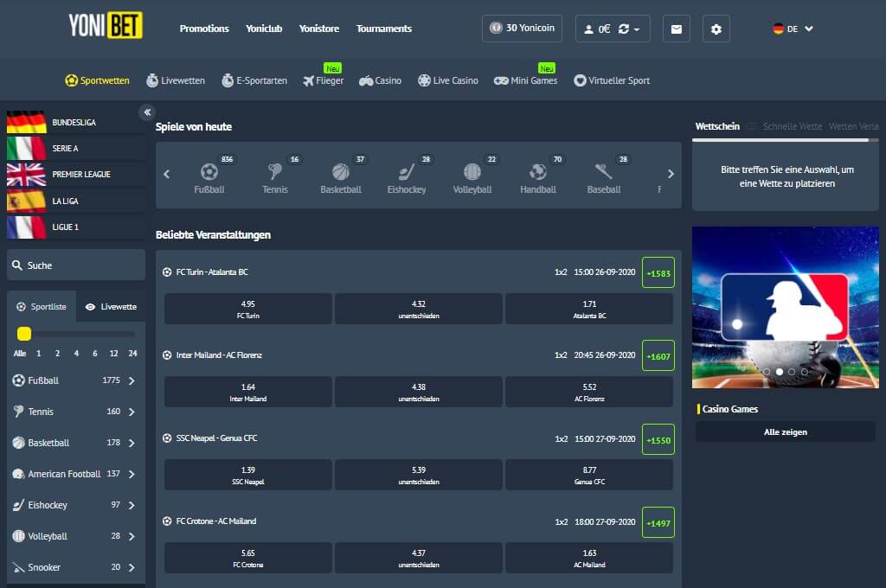Image resolution: width=886 pixels, height=588 pixels.
Task: Open the Tournaments menu
Action: click(x=383, y=29)
